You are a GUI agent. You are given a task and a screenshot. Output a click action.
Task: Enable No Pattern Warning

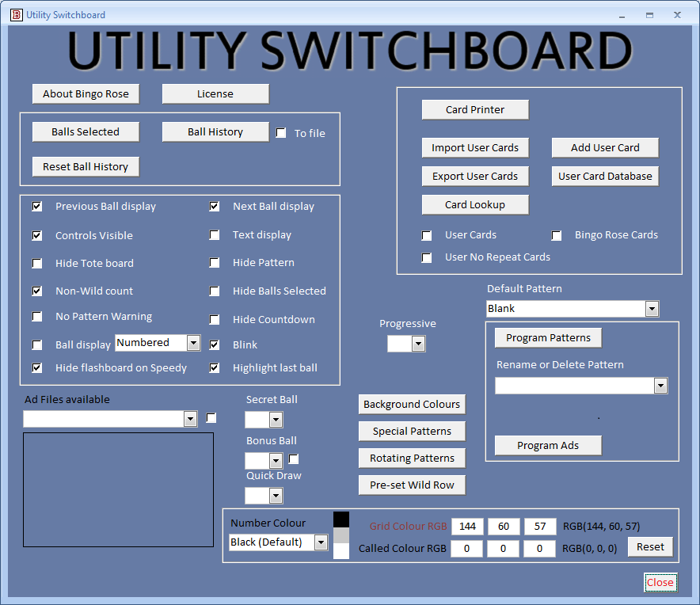point(37,317)
